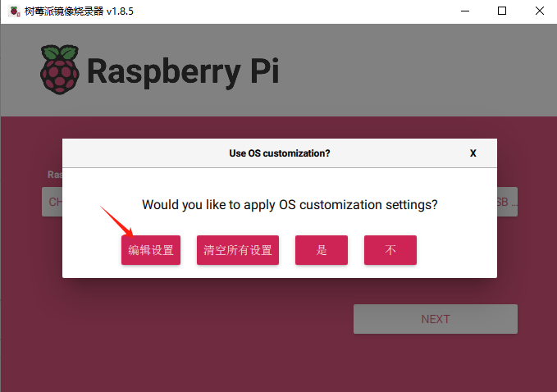Select 清空所有设置 to clear settings
This screenshot has height=392, width=557.
238,250
